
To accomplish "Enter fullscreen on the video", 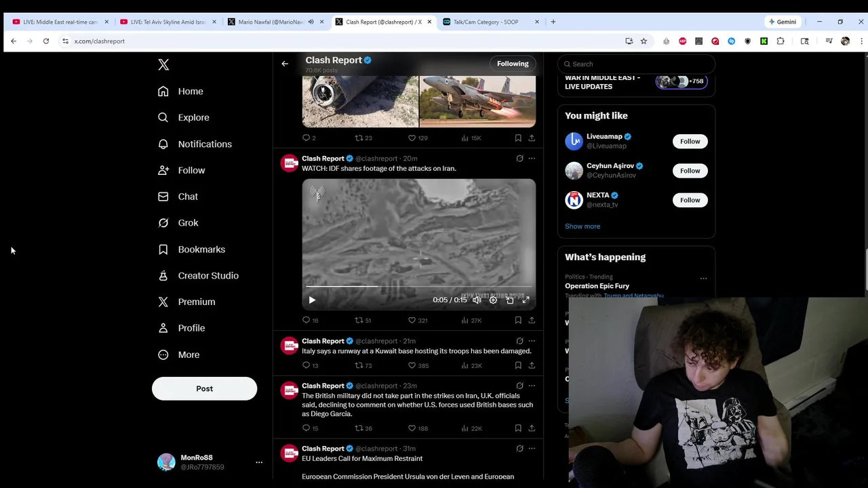I will pyautogui.click(x=526, y=300).
